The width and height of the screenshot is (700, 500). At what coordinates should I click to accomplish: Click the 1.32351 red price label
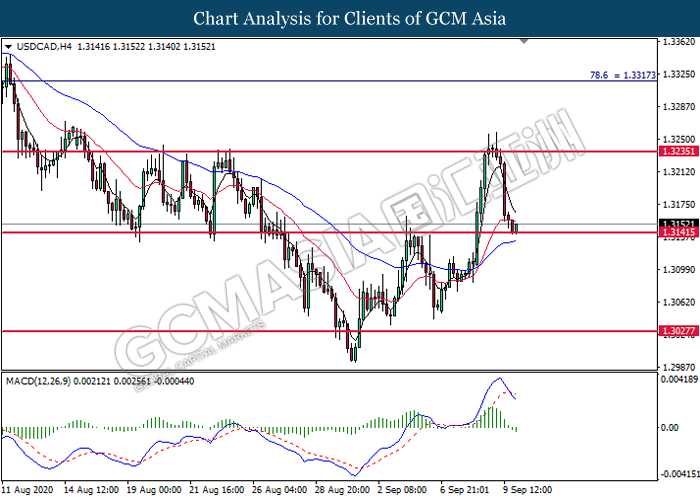point(679,151)
